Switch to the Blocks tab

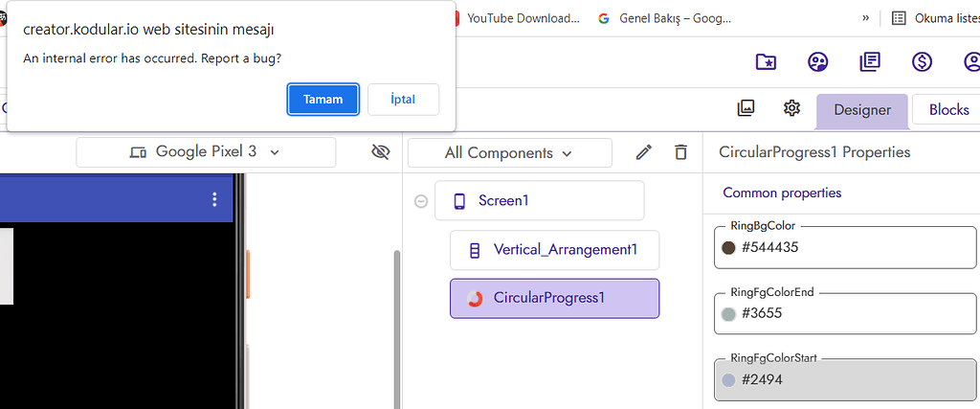tap(947, 109)
